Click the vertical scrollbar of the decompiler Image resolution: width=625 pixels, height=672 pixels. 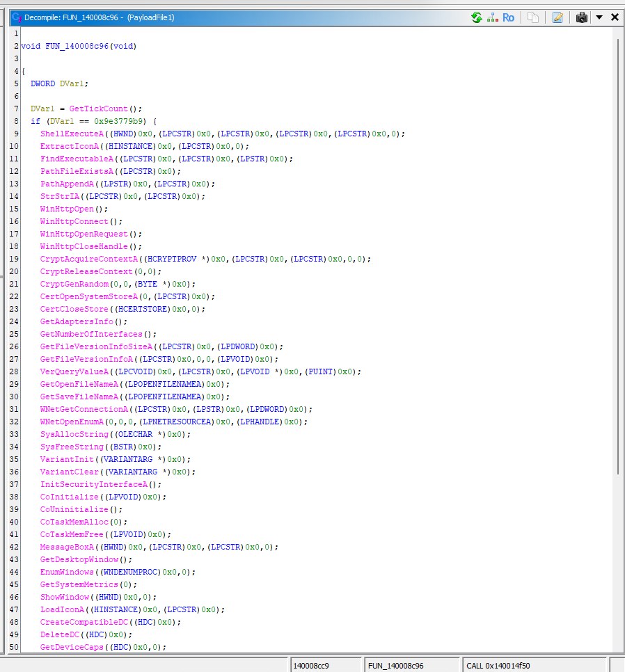click(618, 256)
